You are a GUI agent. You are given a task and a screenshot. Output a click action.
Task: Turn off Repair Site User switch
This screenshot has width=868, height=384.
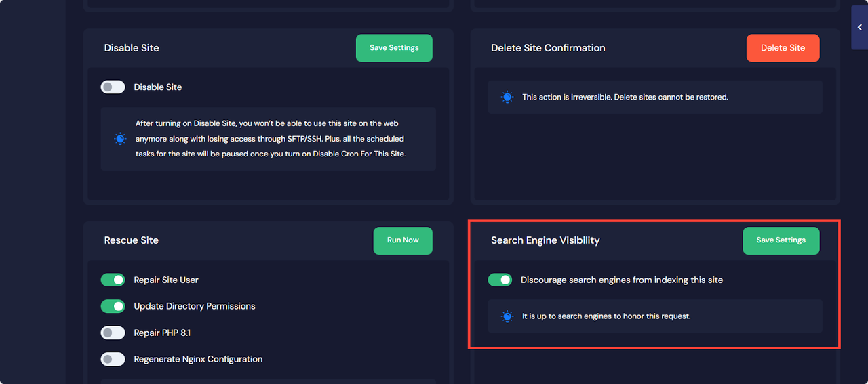click(113, 280)
